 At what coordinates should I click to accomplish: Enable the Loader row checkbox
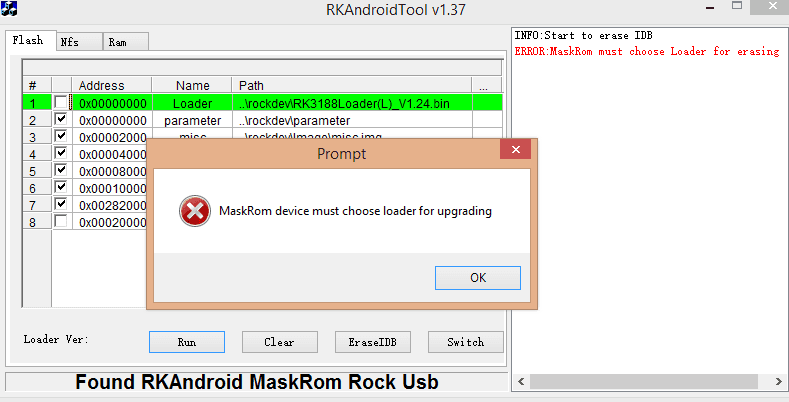pyautogui.click(x=61, y=103)
